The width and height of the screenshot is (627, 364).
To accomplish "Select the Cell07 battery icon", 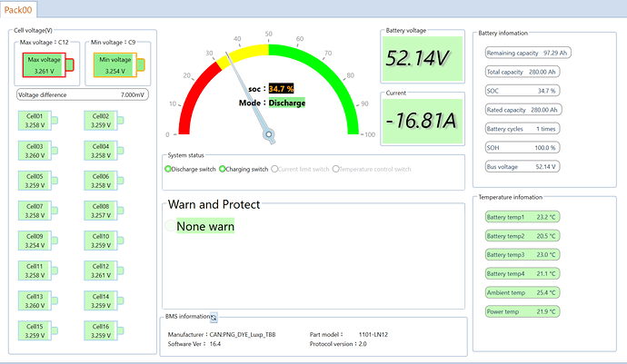I will click(38, 211).
